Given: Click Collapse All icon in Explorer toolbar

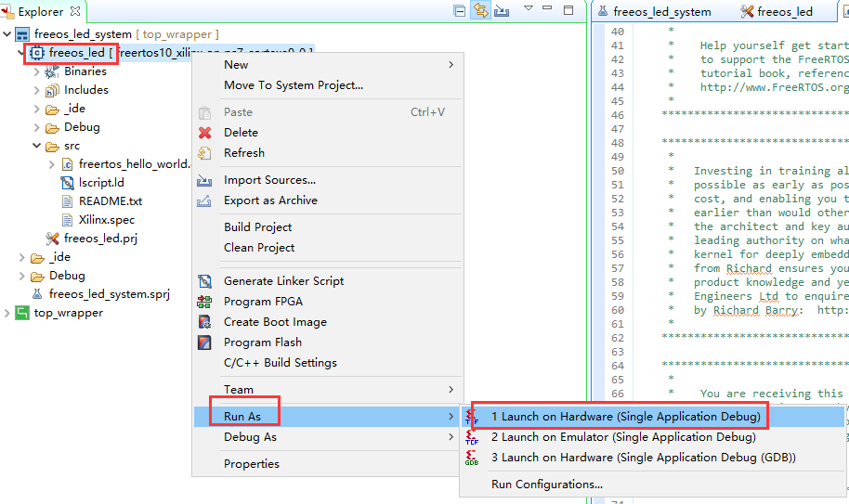Looking at the screenshot, I should (460, 11).
